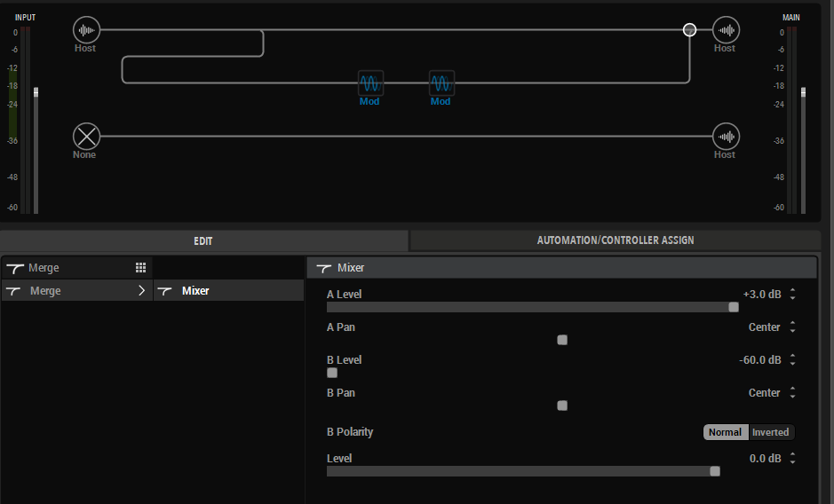Expand the Merge category chevron
Viewport: 834px width, 504px height.
point(141,290)
